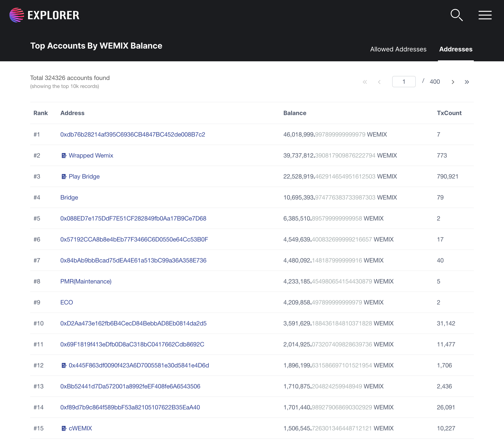Viewport: 504px width, 441px height.
Task: Click contract icon beside Play Bridge
Action: (64, 176)
